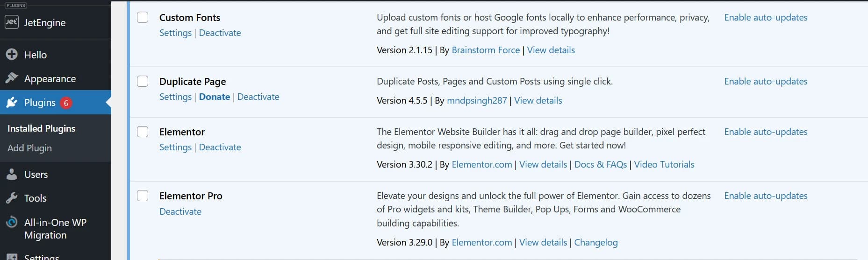Image resolution: width=868 pixels, height=260 pixels.
Task: Open Elementor Docs & FAQs link
Action: point(601,164)
